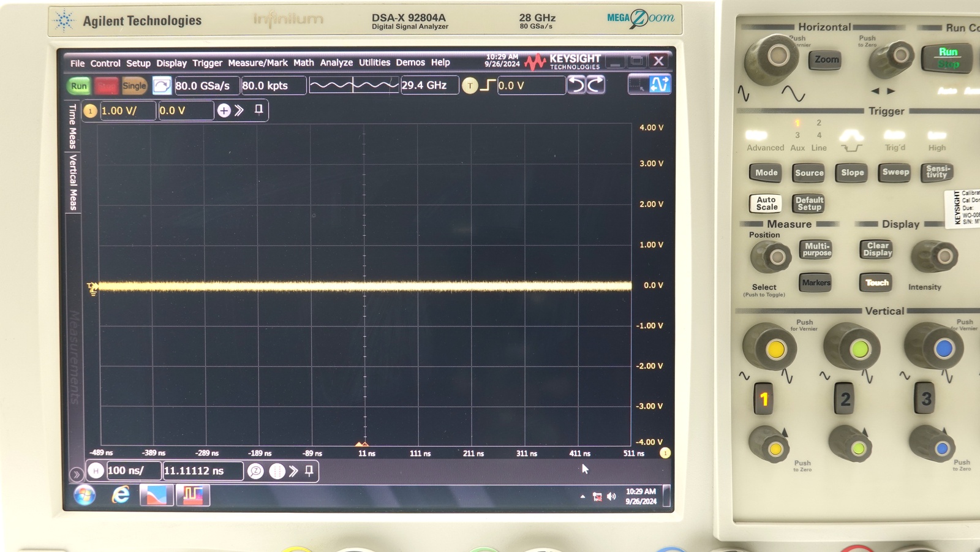Open the Vertical Meas side tab
This screenshot has height=552, width=980.
coord(73,183)
